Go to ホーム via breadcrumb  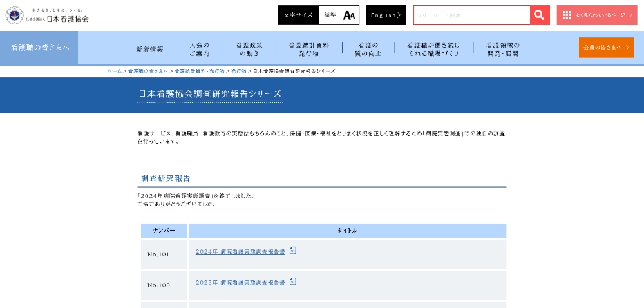click(x=115, y=71)
